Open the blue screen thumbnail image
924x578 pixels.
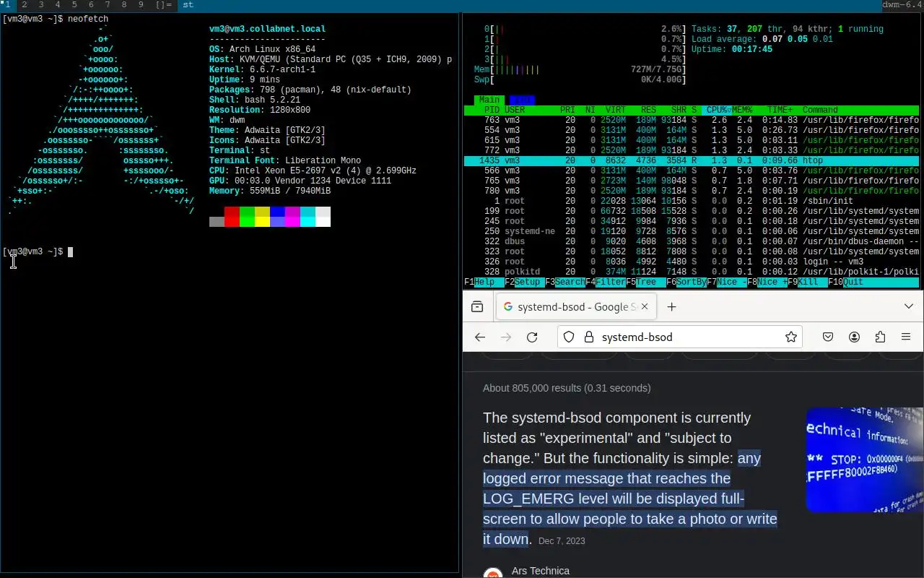tap(865, 460)
